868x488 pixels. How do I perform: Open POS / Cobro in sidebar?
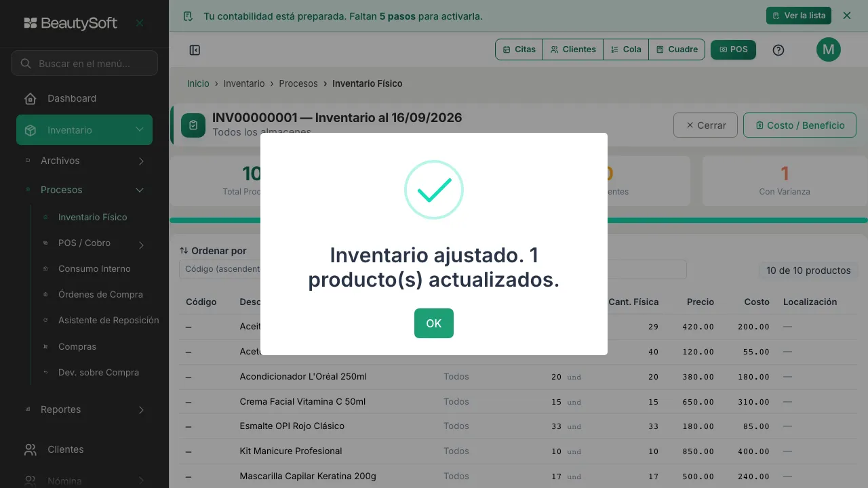tap(84, 243)
